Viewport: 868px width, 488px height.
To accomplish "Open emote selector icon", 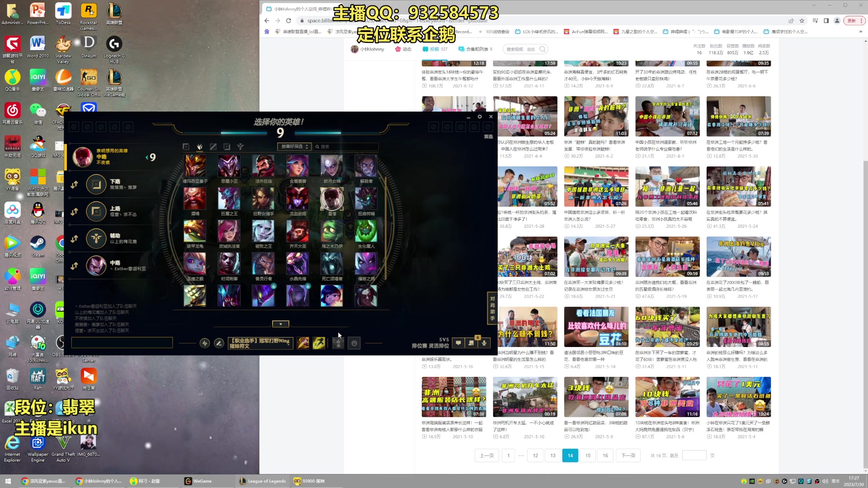I will click(354, 343).
